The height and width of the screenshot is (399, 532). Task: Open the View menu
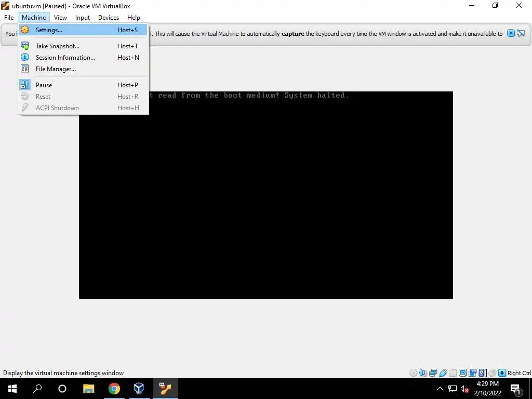point(60,17)
